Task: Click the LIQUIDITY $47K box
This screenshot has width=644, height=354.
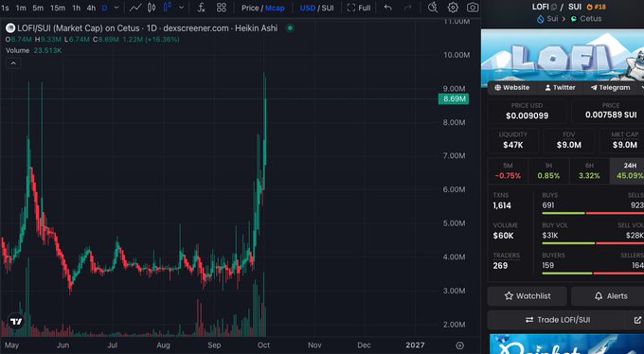Action: tap(513, 140)
